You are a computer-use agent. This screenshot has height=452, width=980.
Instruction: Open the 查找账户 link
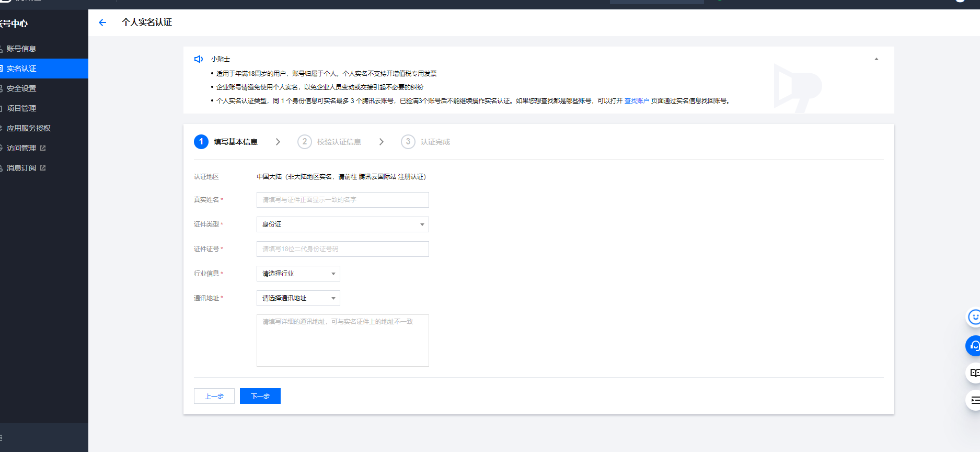tap(637, 101)
